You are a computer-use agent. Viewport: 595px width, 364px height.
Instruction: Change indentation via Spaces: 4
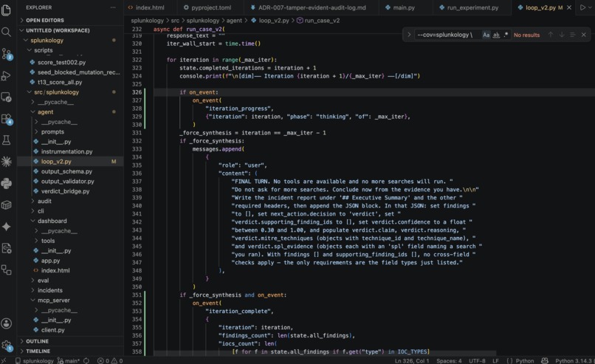449,360
